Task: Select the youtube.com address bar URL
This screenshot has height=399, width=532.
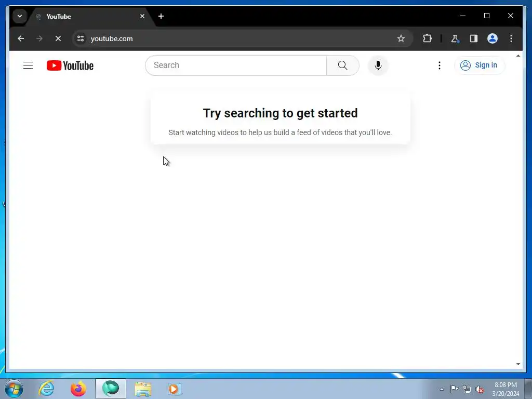Action: point(112,38)
